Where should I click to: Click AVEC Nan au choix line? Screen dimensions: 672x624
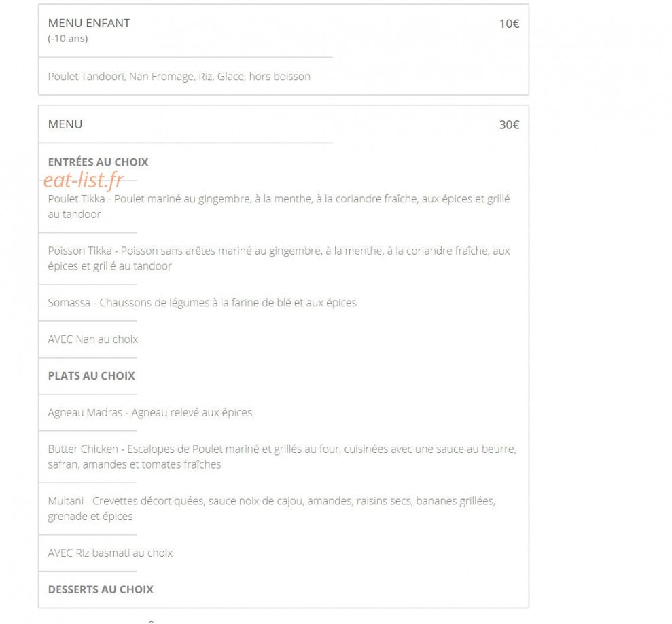coord(93,339)
